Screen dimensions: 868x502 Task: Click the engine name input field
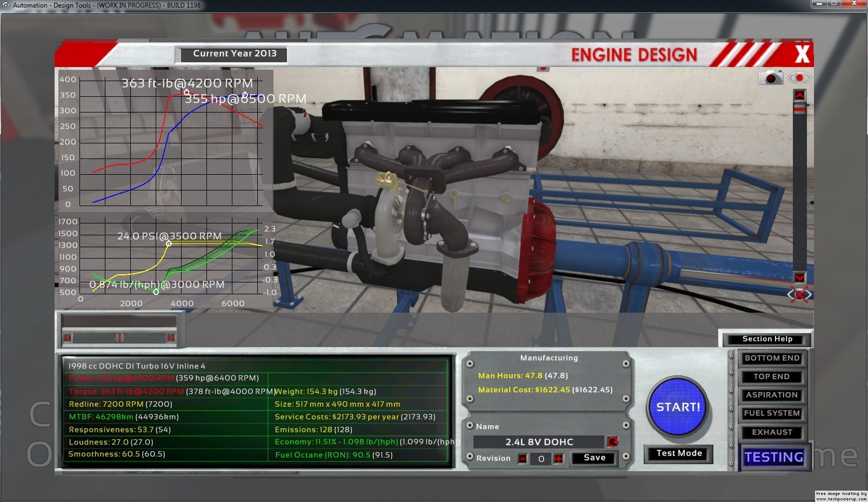tap(539, 442)
